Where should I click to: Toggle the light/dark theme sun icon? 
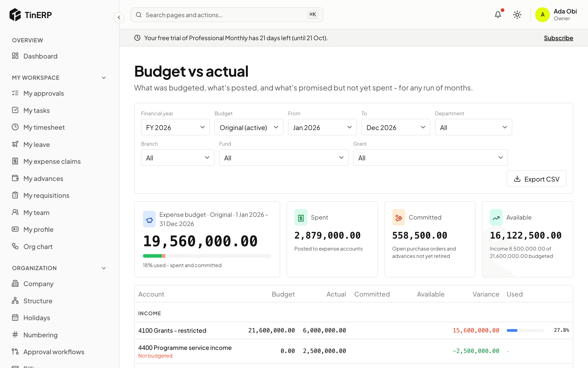[x=517, y=15]
